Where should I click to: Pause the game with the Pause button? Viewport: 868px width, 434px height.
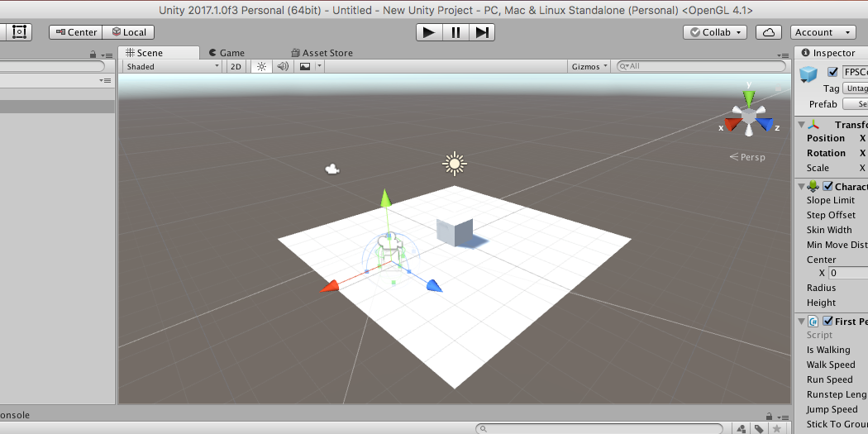tap(455, 32)
